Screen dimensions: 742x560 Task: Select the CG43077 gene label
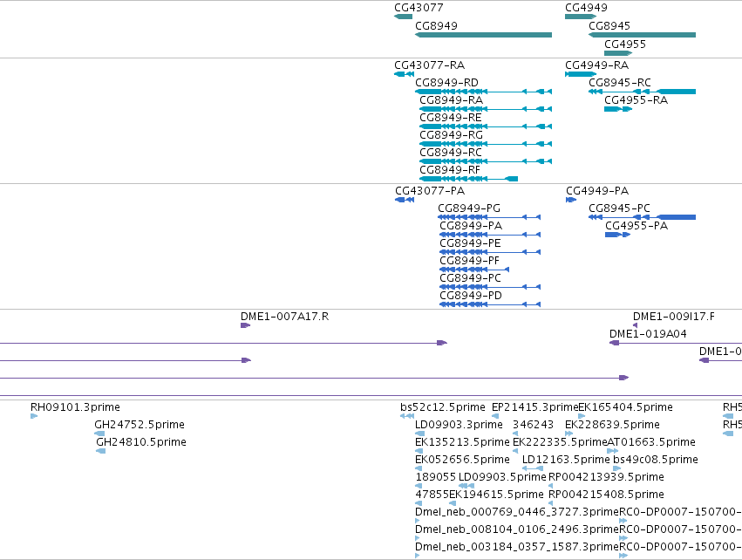419,8
